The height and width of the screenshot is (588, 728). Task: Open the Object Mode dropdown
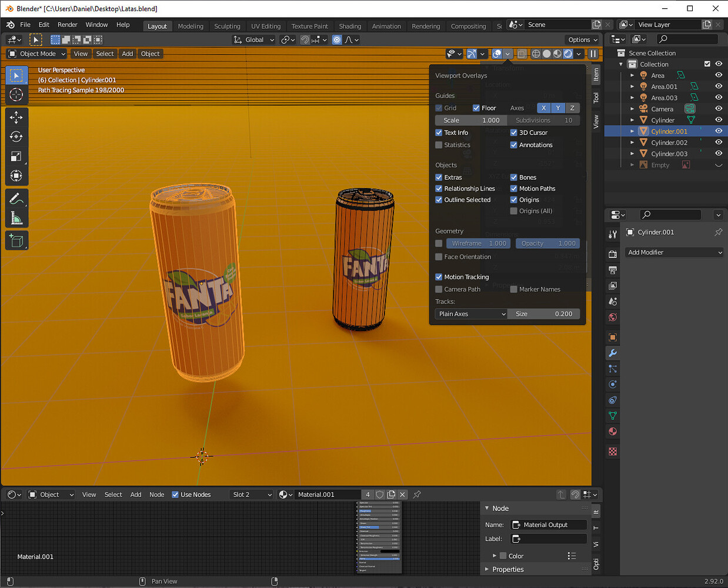coord(37,54)
